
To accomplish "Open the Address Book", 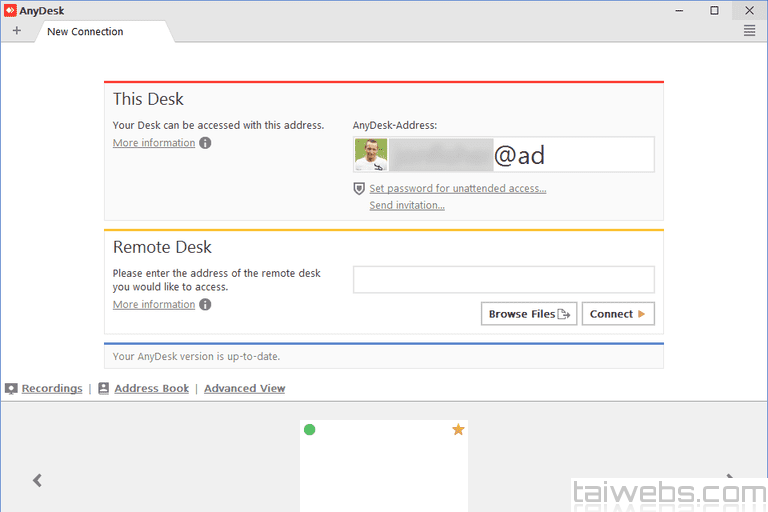I will point(151,389).
